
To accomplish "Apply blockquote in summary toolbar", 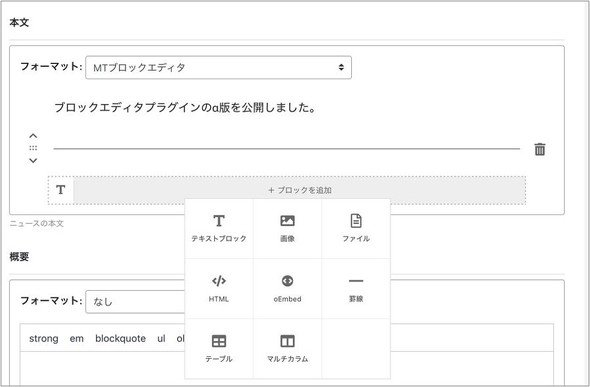I will [x=120, y=338].
